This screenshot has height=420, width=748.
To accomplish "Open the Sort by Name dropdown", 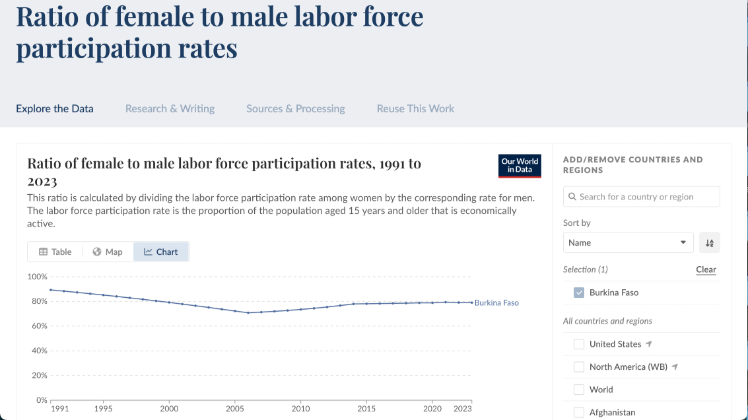I will click(628, 242).
